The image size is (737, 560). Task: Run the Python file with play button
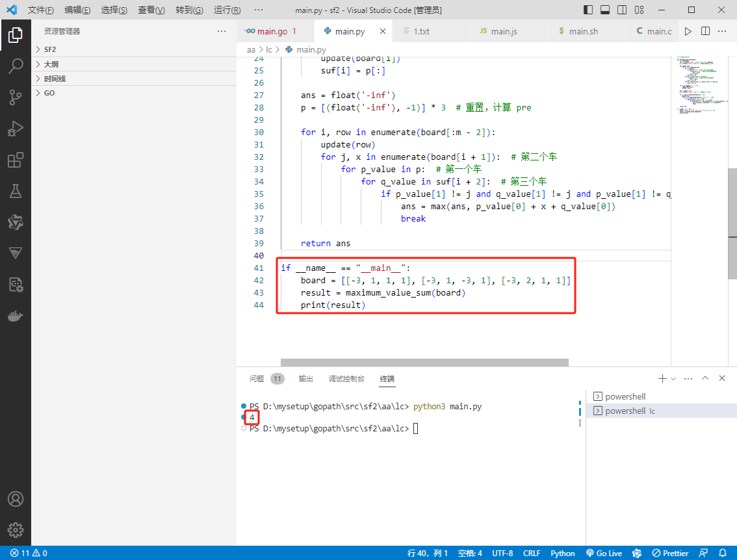pyautogui.click(x=688, y=31)
